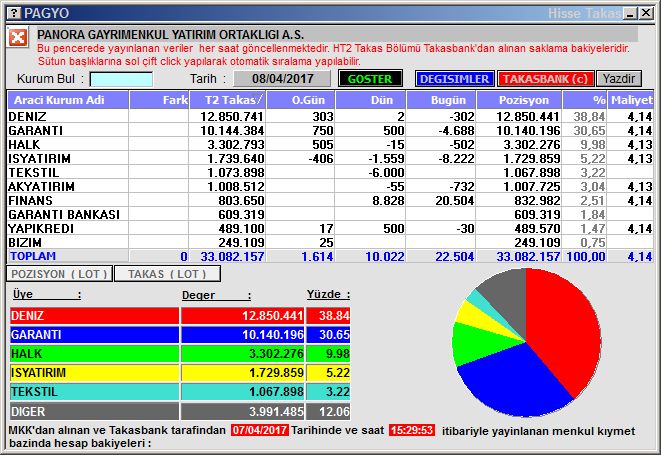Close the PAGYO window from title bar

pyautogui.click(x=646, y=13)
